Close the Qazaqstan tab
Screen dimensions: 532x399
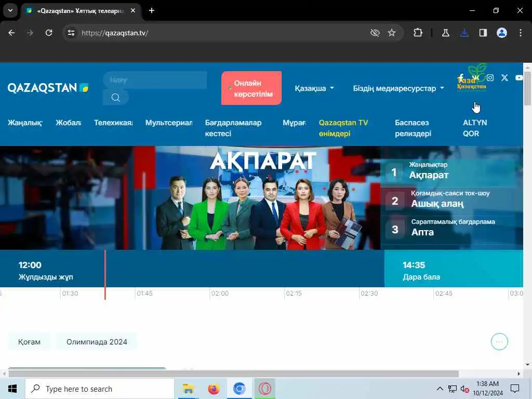point(133,10)
